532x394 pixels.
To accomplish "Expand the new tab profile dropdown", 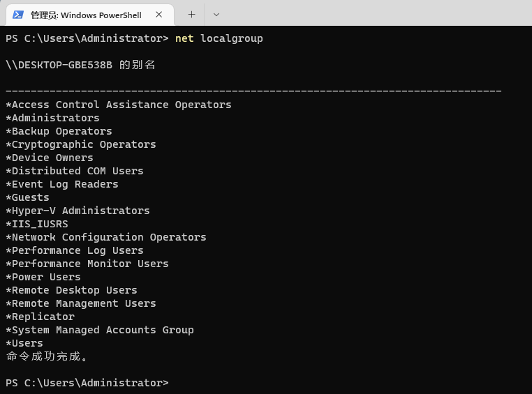I will [x=216, y=14].
